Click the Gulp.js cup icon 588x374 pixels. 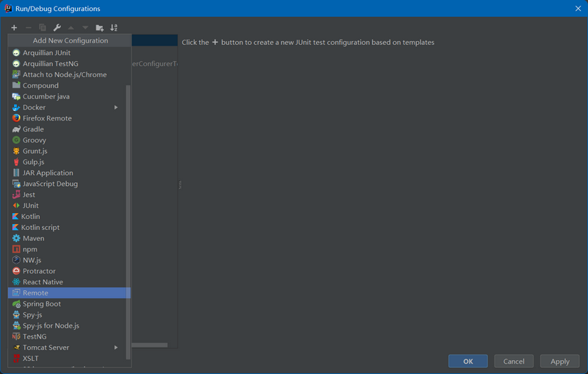(x=16, y=162)
